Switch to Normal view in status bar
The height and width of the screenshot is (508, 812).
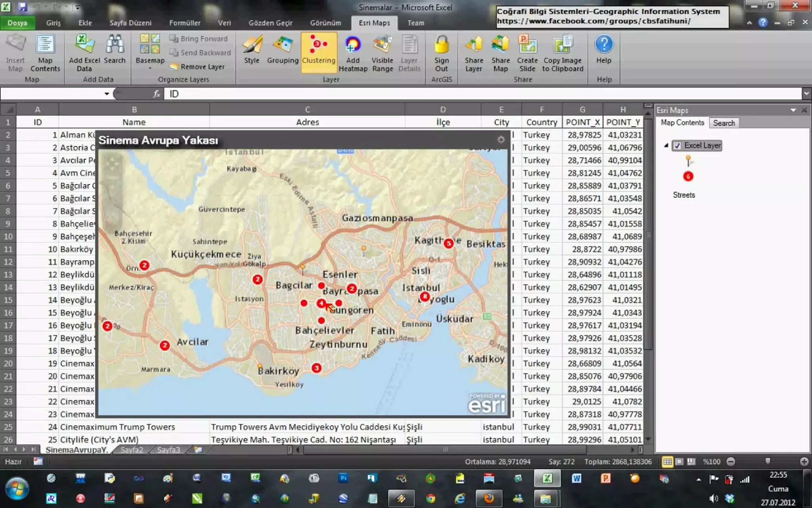[667, 462]
